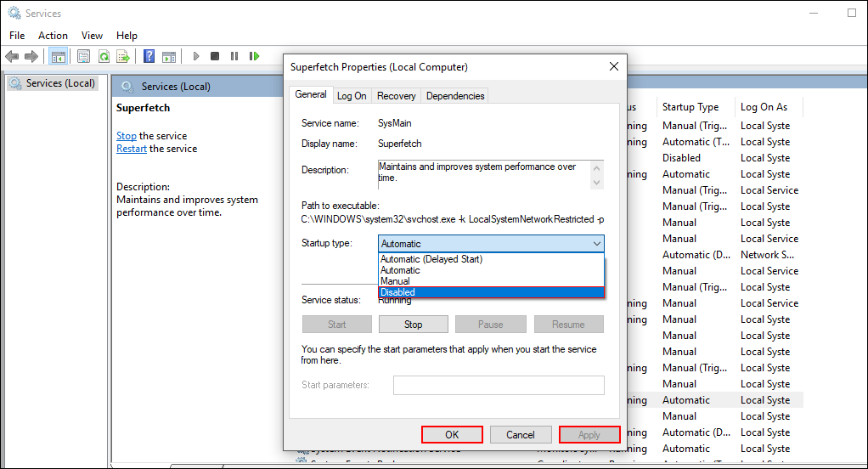Click the Pause button in dialog
The width and height of the screenshot is (868, 469).
[490, 325]
